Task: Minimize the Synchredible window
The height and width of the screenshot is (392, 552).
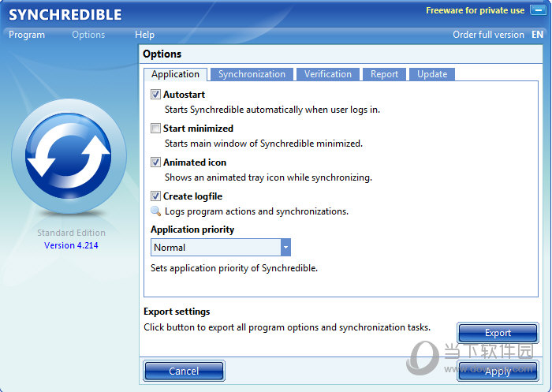Action: coord(537,11)
